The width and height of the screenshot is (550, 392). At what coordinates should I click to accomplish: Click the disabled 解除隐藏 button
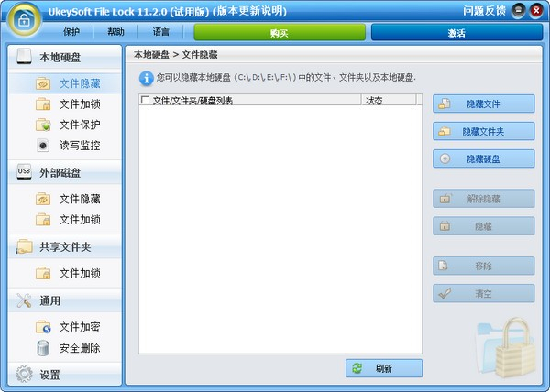click(484, 199)
